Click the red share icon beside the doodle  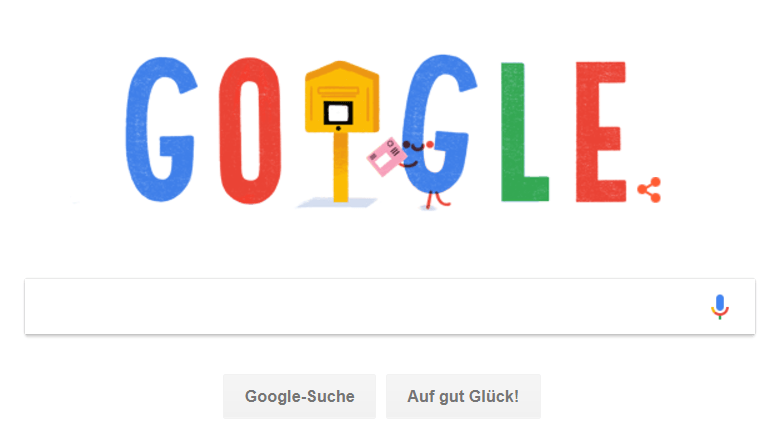pyautogui.click(x=649, y=190)
